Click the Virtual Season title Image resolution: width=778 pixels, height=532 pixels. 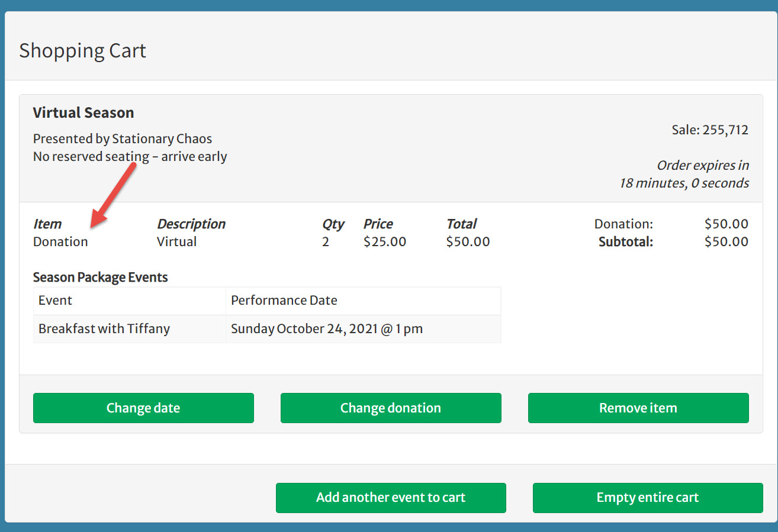coord(83,112)
